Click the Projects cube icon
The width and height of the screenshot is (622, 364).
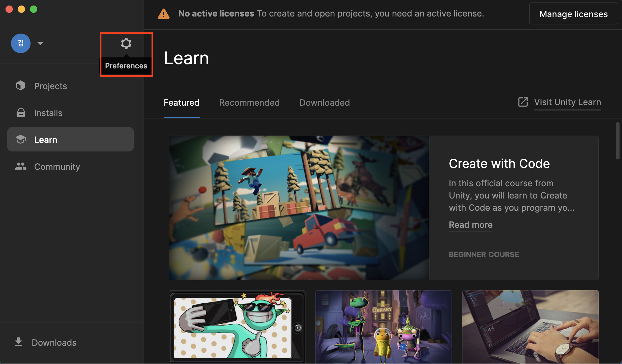[x=20, y=86]
